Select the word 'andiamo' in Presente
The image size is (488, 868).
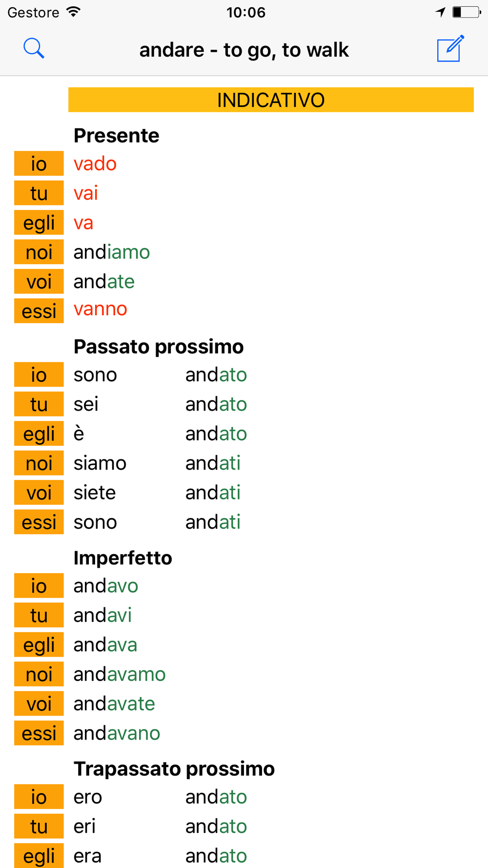tap(112, 252)
